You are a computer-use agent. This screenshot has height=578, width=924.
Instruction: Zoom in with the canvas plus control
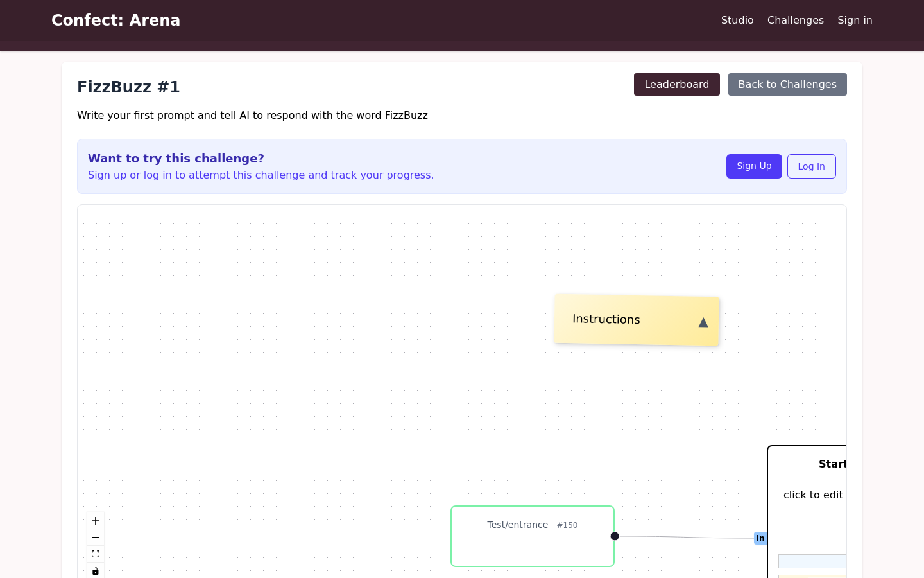(96, 521)
